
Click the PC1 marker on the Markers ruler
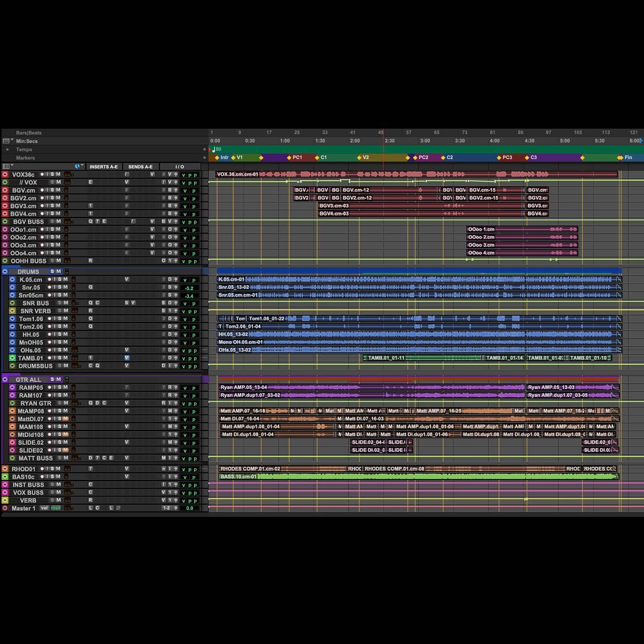tap(294, 157)
